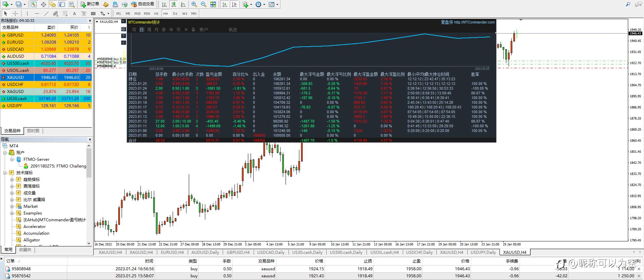Open the 收藏夹 tab in navigator
644x280 pixels.
pyautogui.click(x=25, y=249)
